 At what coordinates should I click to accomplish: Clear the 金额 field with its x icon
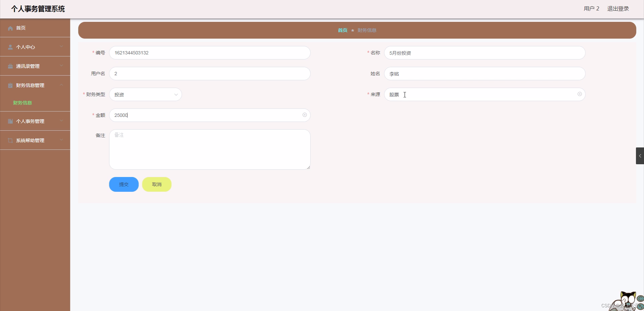click(305, 115)
